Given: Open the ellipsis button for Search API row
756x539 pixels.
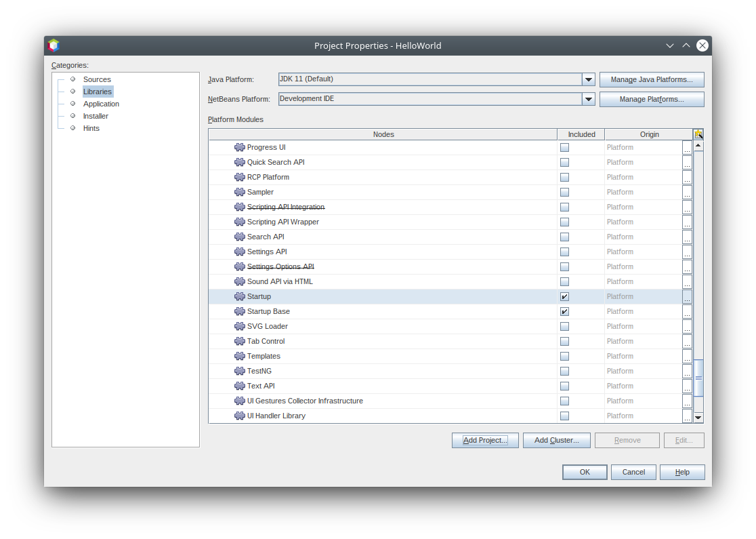Looking at the screenshot, I should tap(687, 237).
